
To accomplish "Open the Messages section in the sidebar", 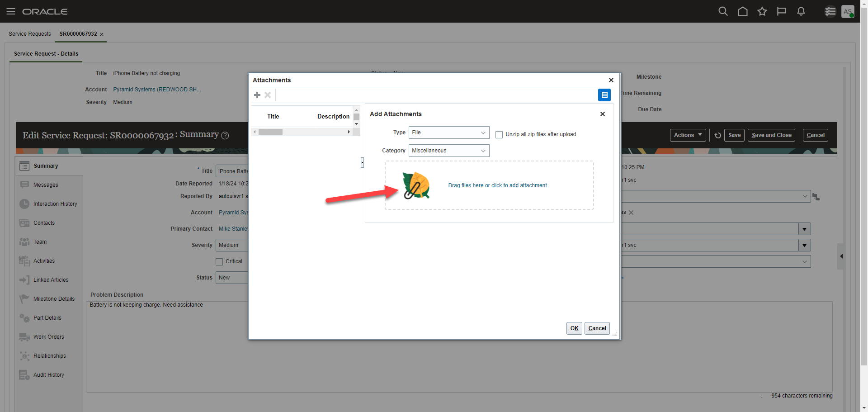I will [45, 185].
